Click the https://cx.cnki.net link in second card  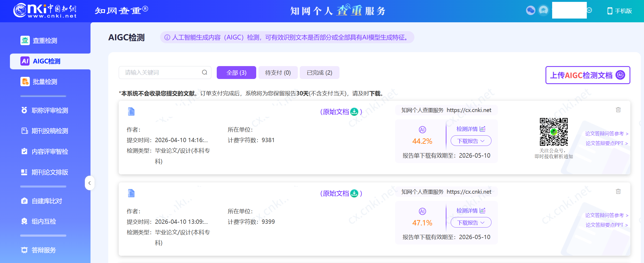(469, 192)
